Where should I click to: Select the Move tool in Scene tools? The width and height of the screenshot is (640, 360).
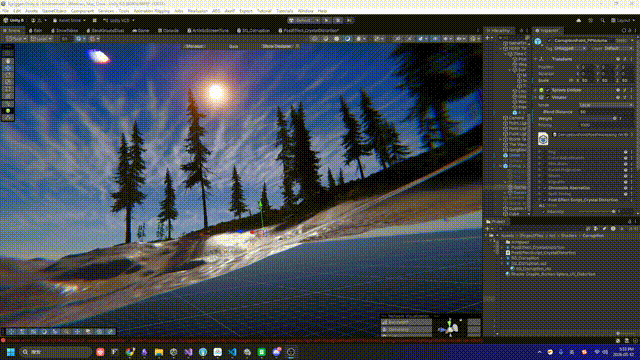(x=8, y=68)
